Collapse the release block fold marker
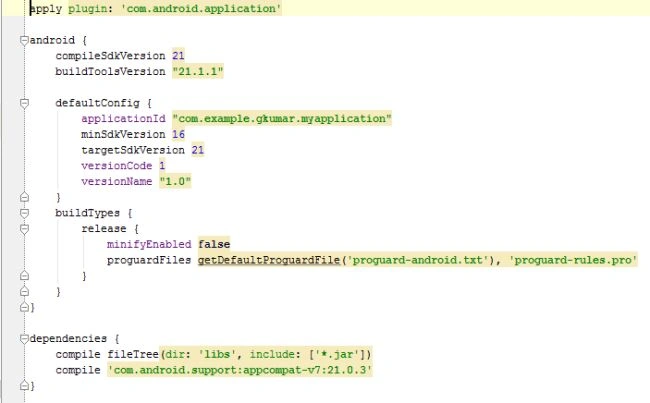650x403 pixels. tap(24, 229)
